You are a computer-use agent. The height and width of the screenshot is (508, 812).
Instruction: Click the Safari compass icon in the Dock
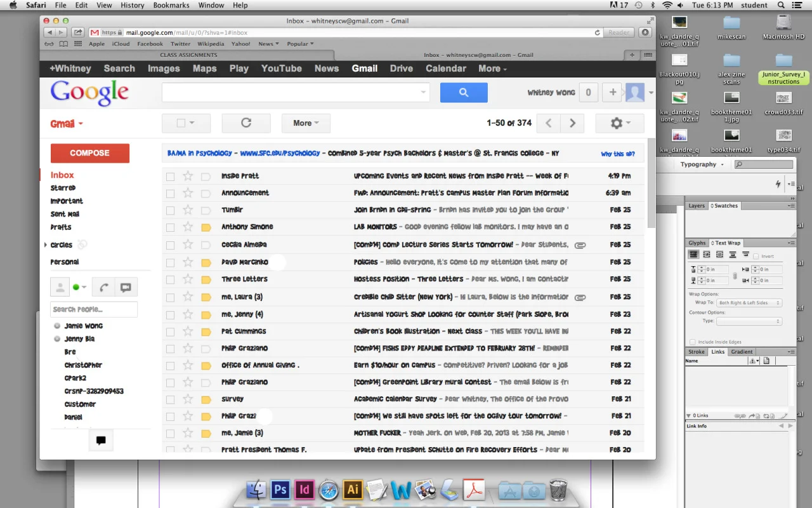click(x=329, y=490)
